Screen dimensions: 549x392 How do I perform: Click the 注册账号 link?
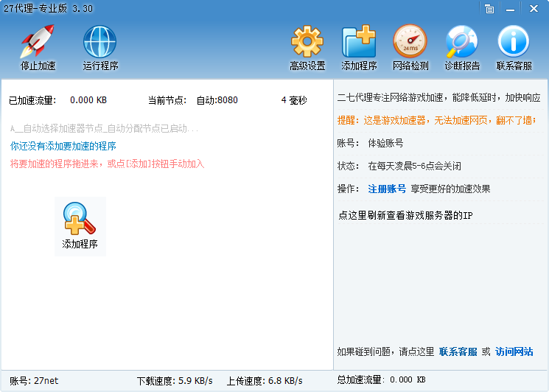tap(387, 189)
